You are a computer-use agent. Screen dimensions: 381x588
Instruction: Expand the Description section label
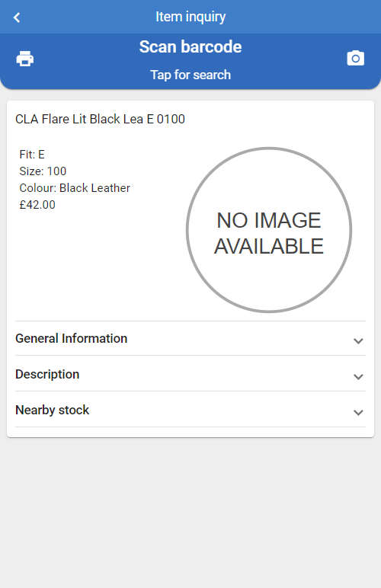click(47, 374)
